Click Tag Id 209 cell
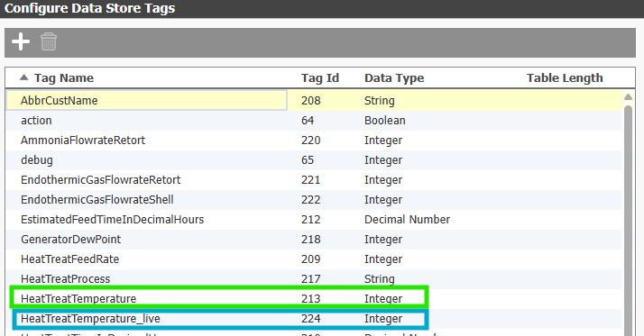This screenshot has height=336, width=644. coord(311,259)
